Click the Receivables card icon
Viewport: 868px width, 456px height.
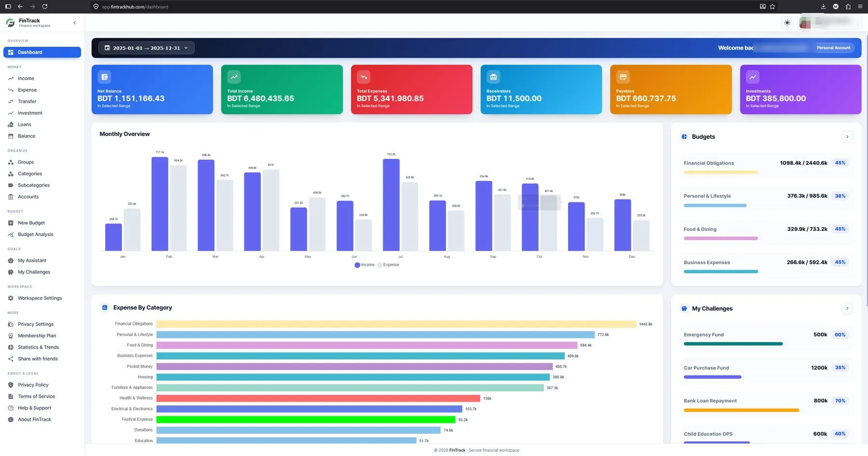point(493,77)
